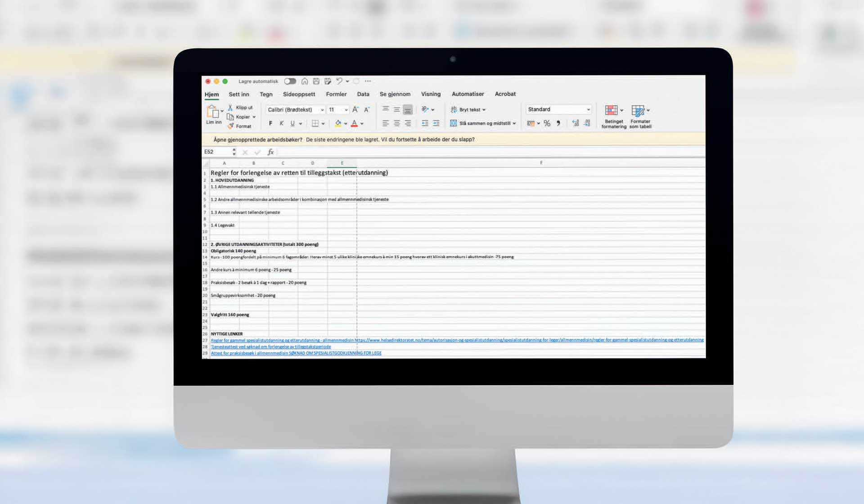The height and width of the screenshot is (504, 864).
Task: Expand the Slå sammen og midtstill dropdown arrow
Action: point(514,123)
